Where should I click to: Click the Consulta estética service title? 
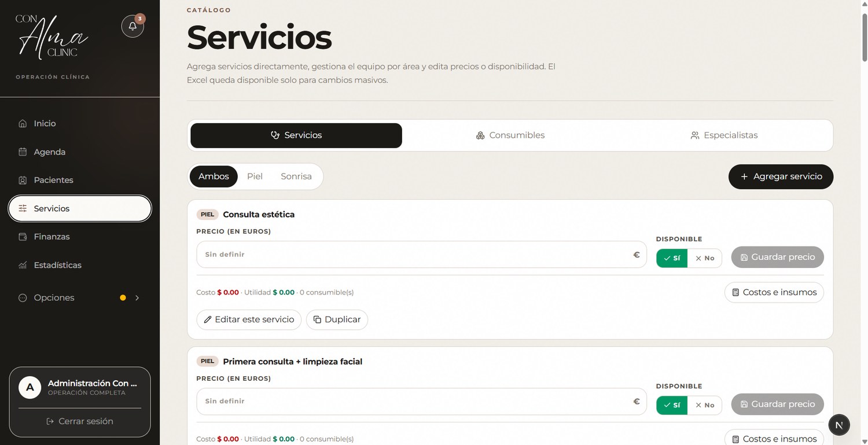[x=259, y=214]
